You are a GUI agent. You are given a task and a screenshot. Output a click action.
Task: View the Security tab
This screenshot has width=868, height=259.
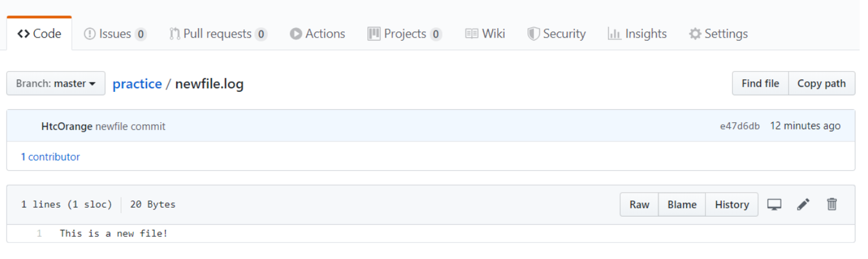coord(557,34)
